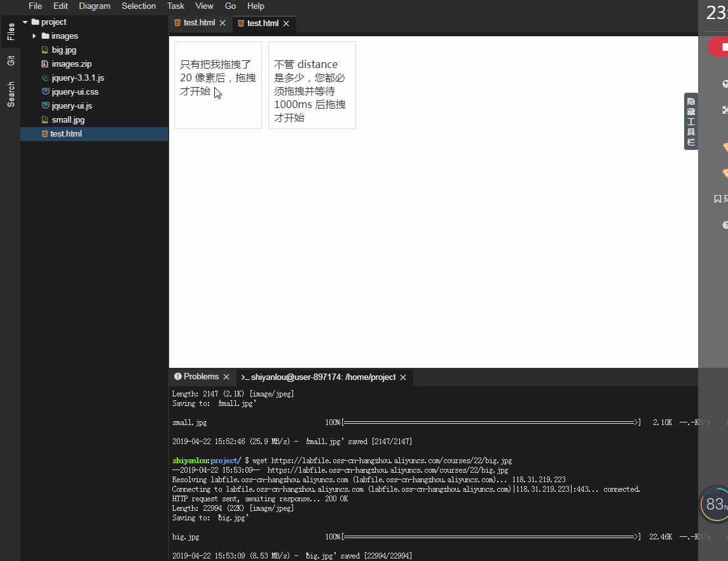Viewport: 728px width, 561px height.
Task: Switch to the Search sidebar panel
Action: point(11,94)
